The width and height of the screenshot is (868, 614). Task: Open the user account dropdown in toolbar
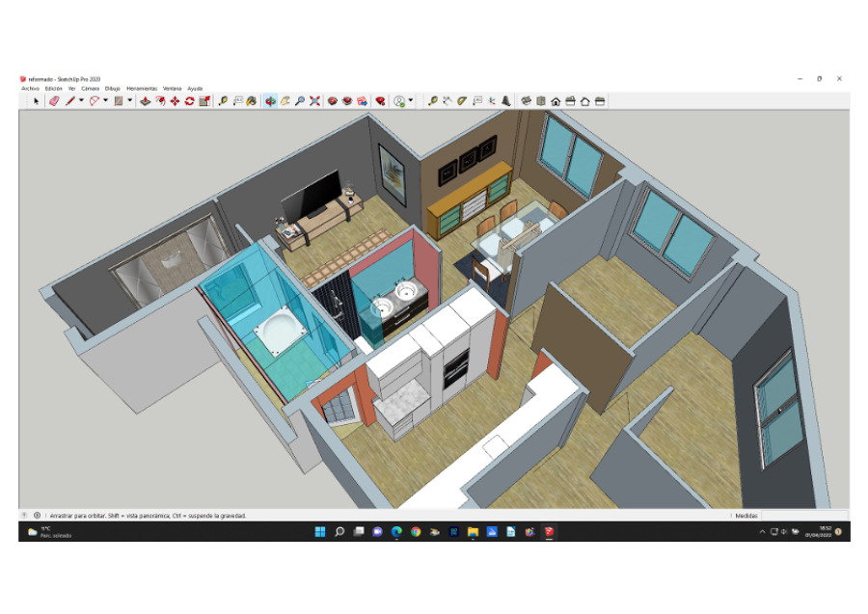click(x=412, y=100)
